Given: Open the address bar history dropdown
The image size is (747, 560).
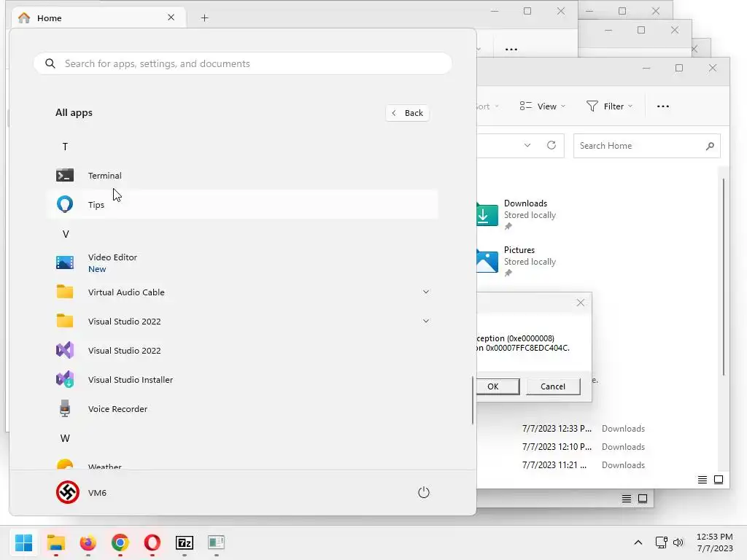Looking at the screenshot, I should [527, 145].
